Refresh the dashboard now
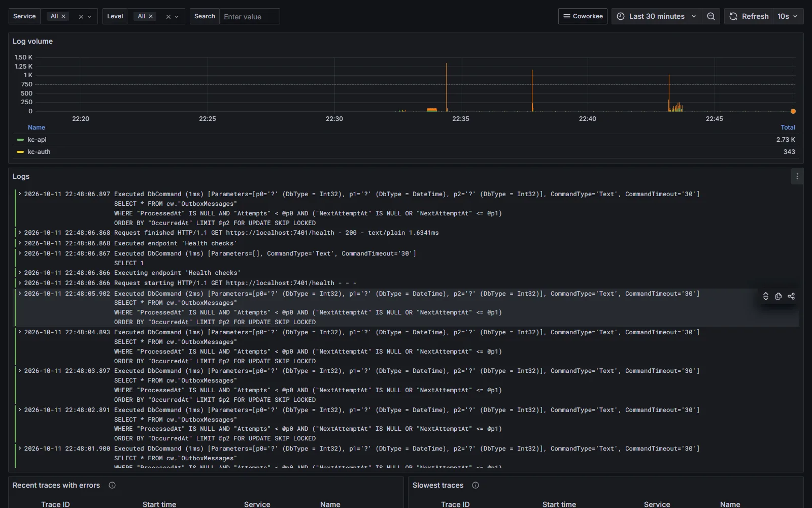 749,16
